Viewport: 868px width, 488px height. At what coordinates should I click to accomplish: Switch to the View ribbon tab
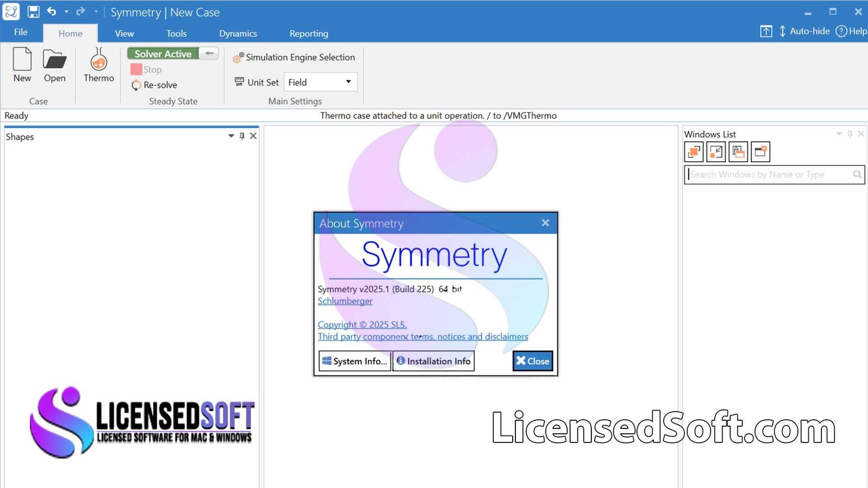coord(124,34)
